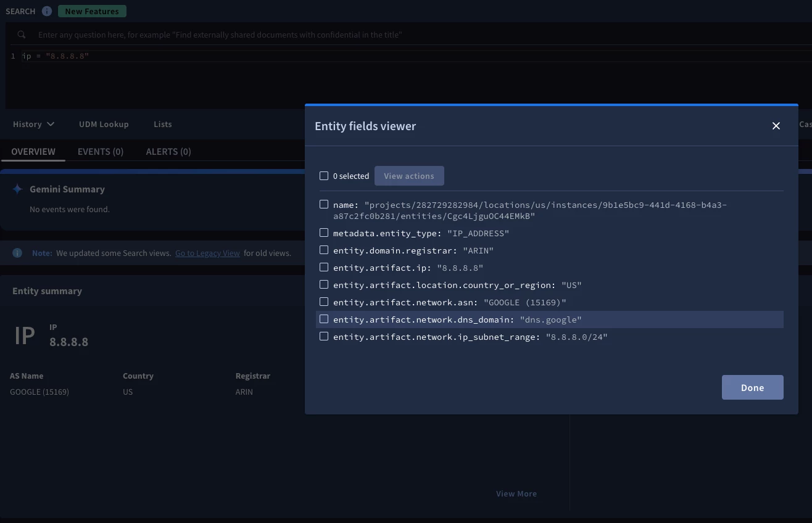Click the magnifier search icon

[x=22, y=35]
